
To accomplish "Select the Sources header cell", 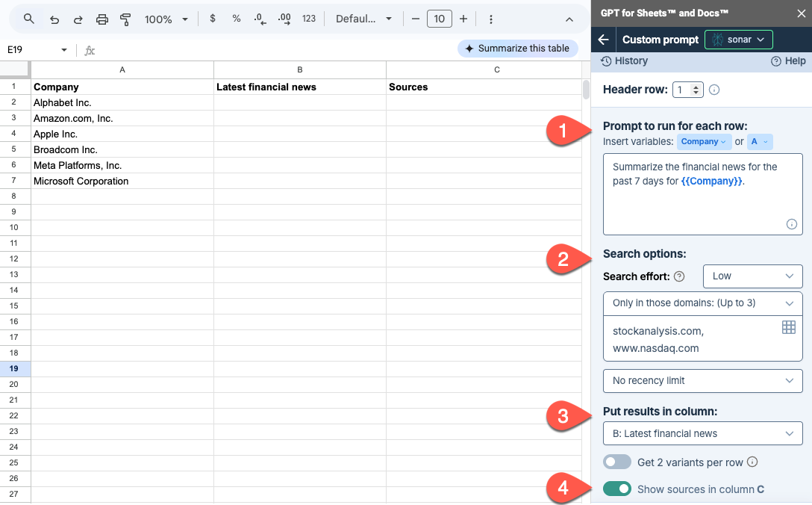I will pyautogui.click(x=484, y=87).
